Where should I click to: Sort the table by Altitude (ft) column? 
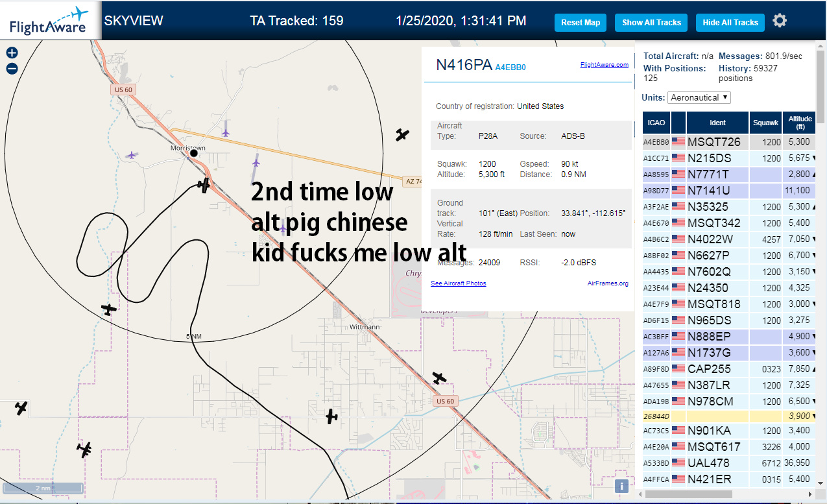click(800, 123)
